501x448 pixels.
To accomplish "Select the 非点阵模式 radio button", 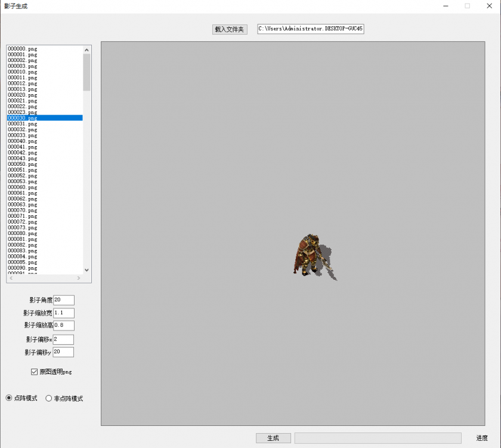I will click(49, 398).
